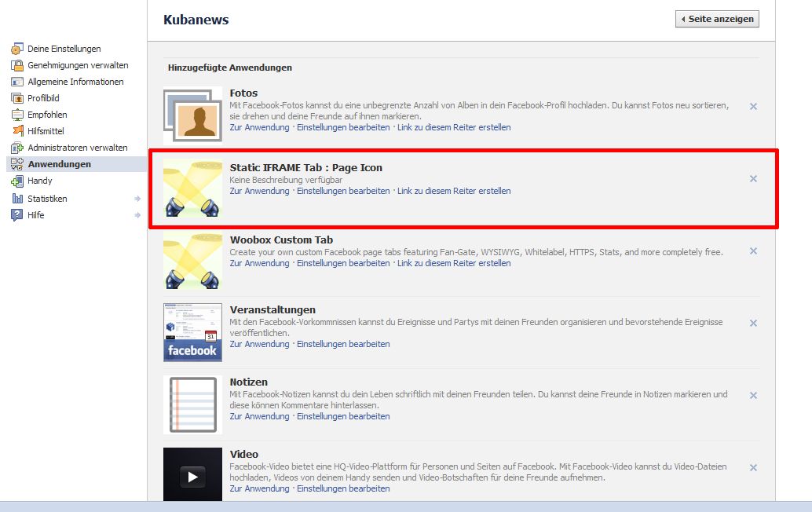Click the Anwendungen sidebar icon

tap(17, 164)
